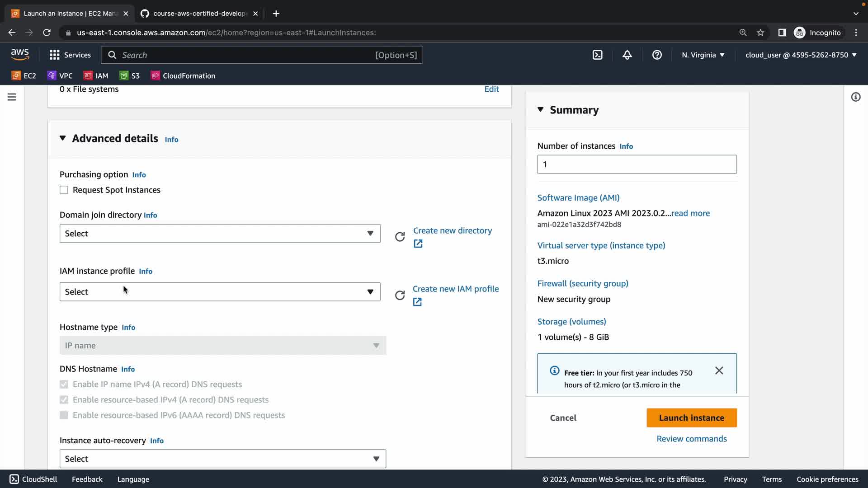Open the side navigation hamburger menu
The image size is (868, 488).
point(12,97)
